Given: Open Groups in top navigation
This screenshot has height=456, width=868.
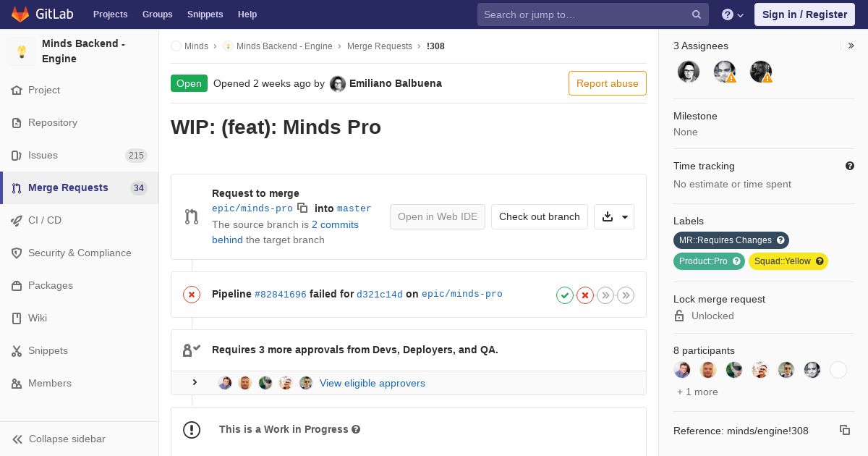Looking at the screenshot, I should point(157,14).
